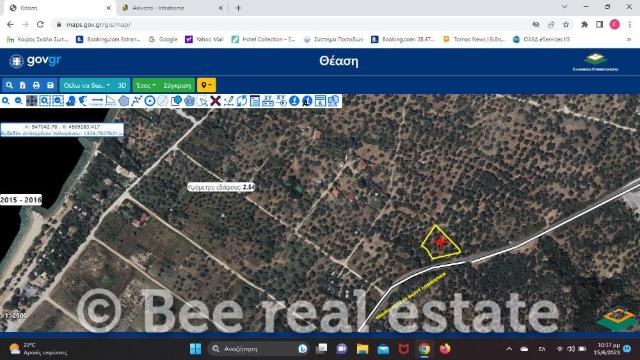Click the XY go-to-coordinates arrow tool
This screenshot has width=640, height=360.
click(x=281, y=101)
